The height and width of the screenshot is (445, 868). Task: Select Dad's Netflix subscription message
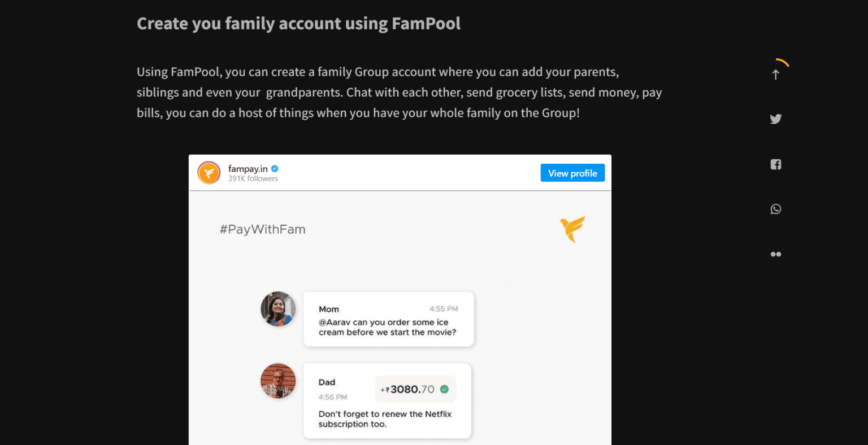(387, 418)
